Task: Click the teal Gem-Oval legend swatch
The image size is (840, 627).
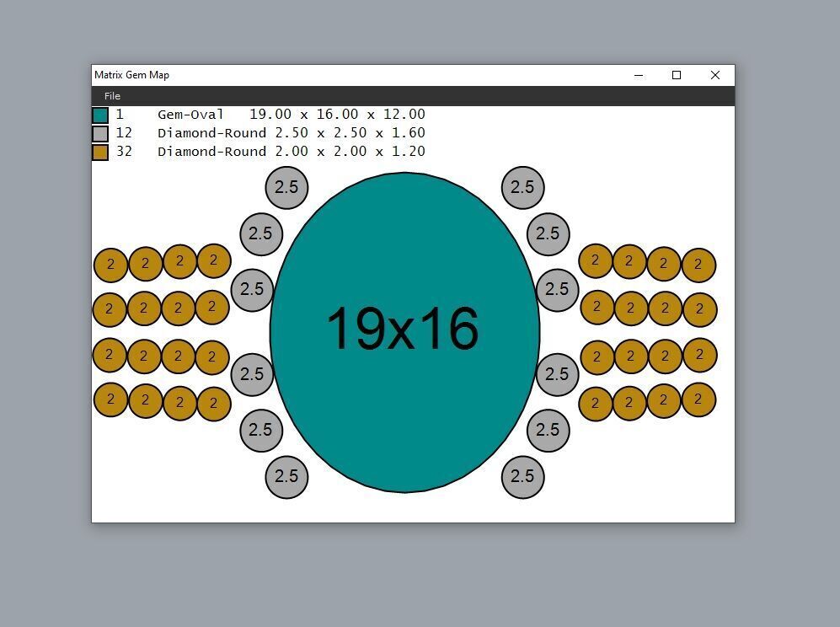Action: [100, 115]
